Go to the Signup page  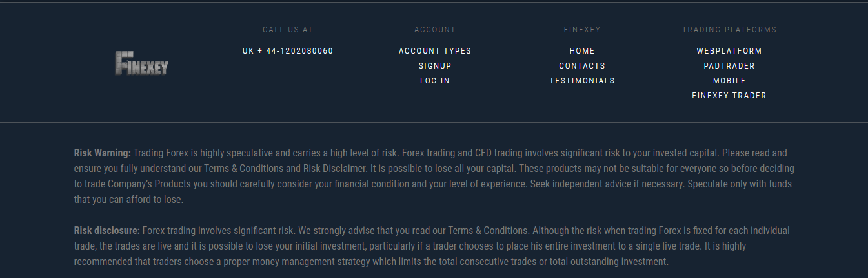tap(435, 66)
